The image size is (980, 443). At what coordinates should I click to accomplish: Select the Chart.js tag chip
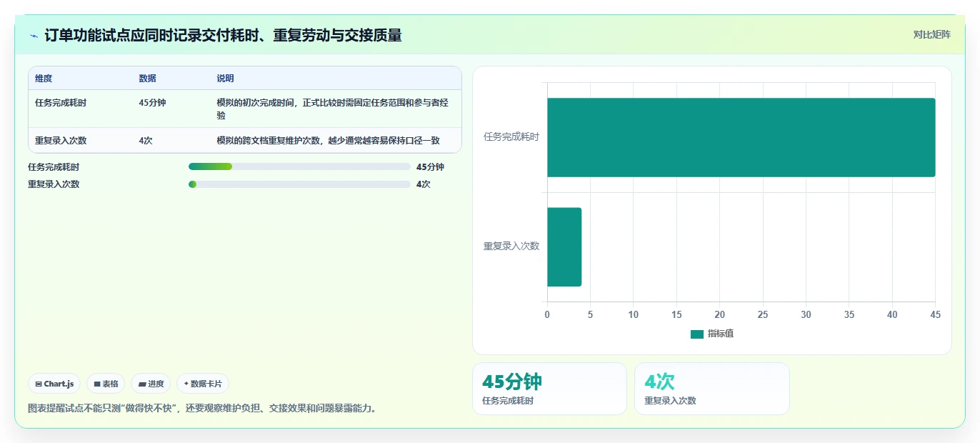(54, 384)
